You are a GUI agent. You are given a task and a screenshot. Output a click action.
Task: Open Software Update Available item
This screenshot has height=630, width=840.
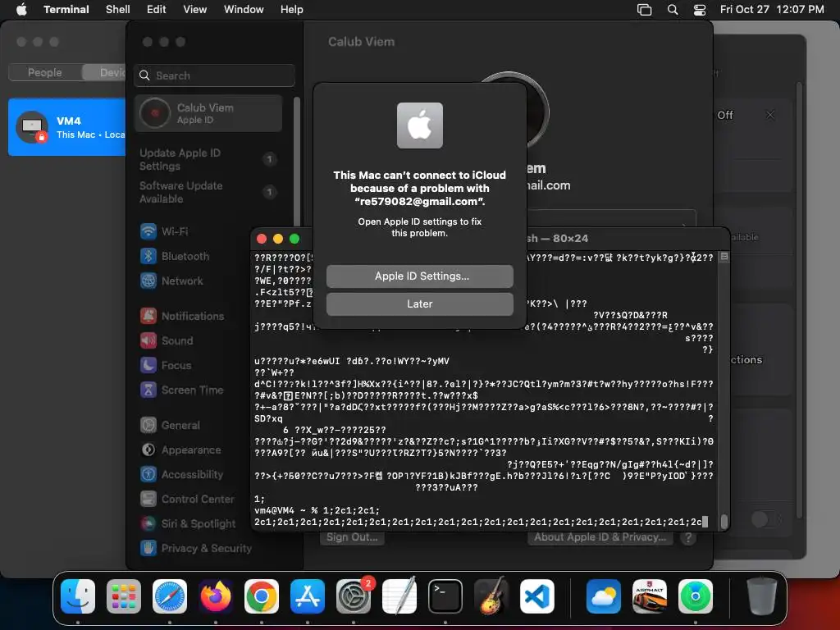[209, 192]
